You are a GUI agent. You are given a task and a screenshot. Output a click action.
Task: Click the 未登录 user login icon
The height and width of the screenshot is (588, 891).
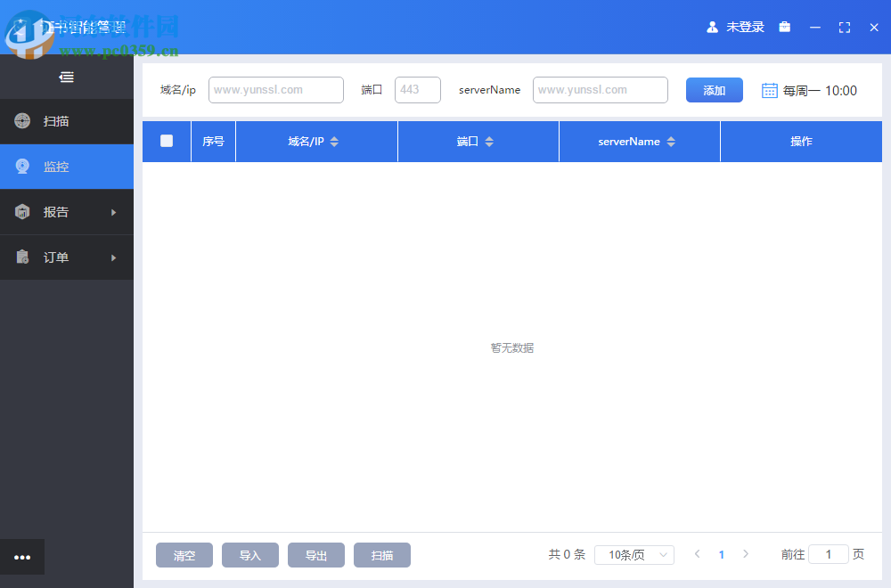tap(714, 27)
